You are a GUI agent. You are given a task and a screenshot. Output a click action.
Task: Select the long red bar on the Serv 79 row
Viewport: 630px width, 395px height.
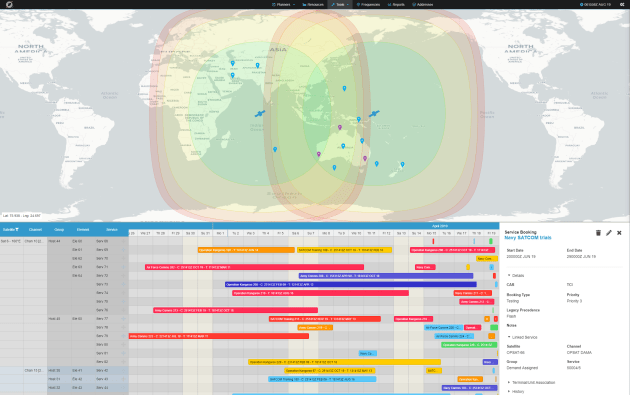coord(219,336)
